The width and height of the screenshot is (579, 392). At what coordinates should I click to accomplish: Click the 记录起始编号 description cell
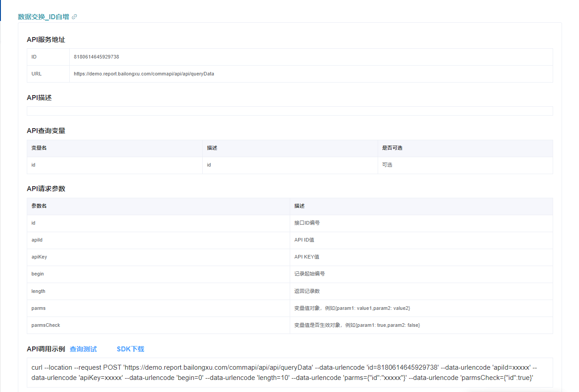[309, 274]
